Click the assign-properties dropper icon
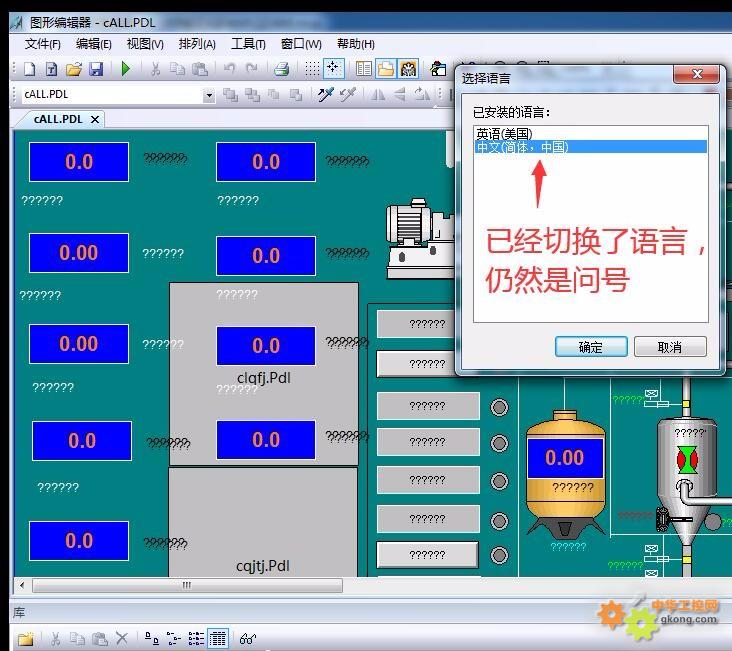This screenshot has width=732, height=651. click(x=348, y=95)
